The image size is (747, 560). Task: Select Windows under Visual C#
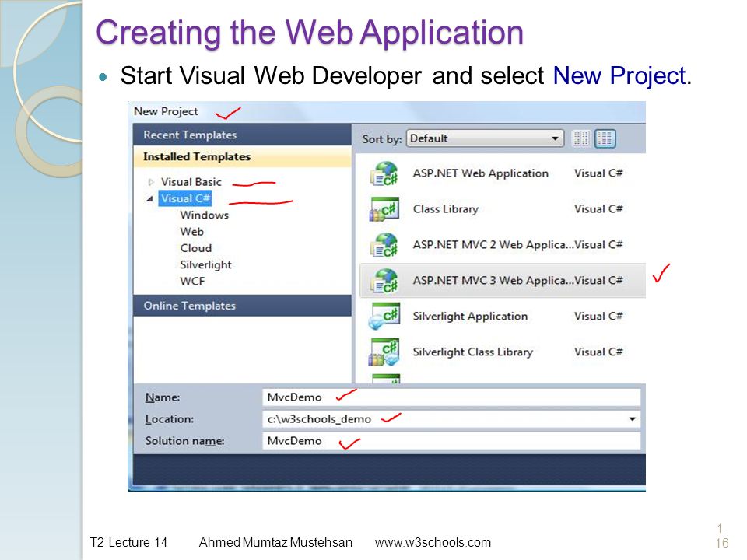point(205,215)
